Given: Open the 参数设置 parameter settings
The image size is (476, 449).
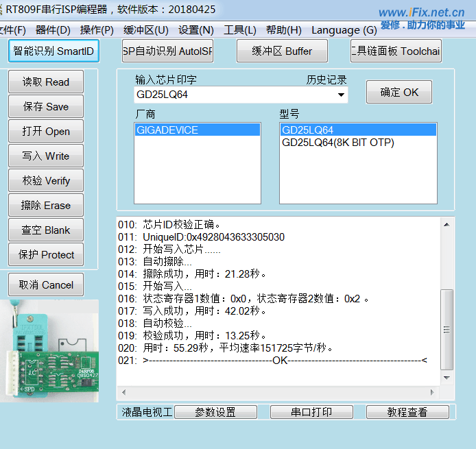Looking at the screenshot, I should [x=215, y=412].
